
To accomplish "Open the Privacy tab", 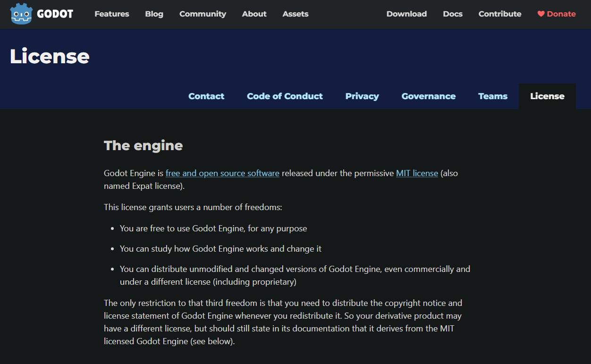I will click(362, 96).
